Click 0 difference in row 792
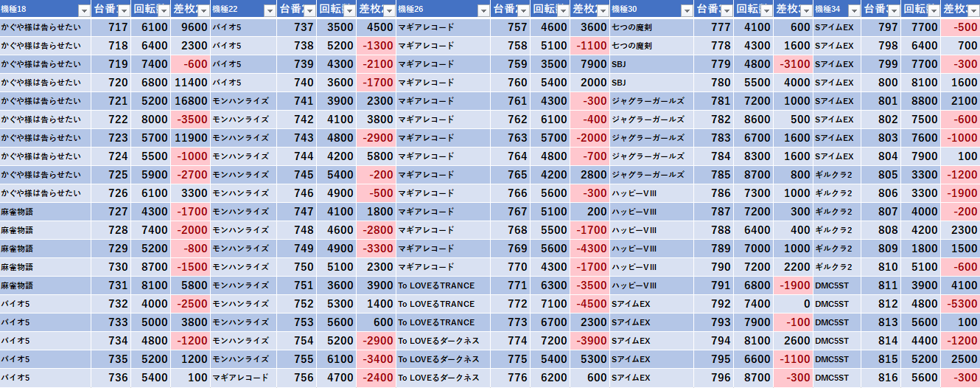980x388 pixels. pos(794,304)
